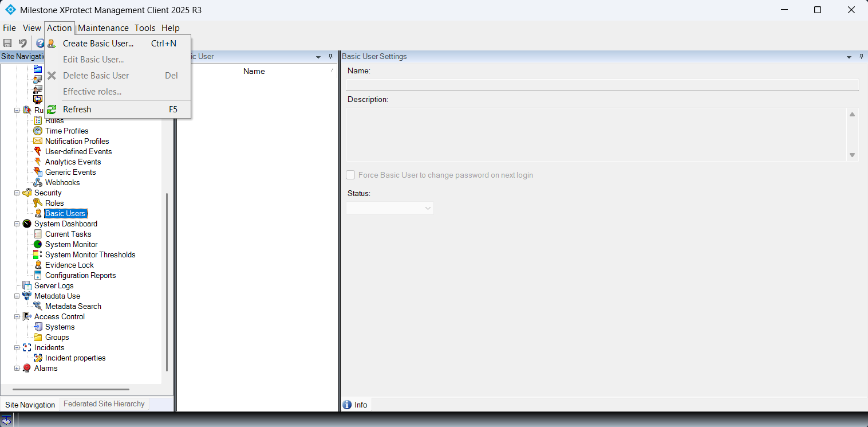Screen dimensions: 868x427
Task: Click the Time Profiles clock icon
Action: 38,131
